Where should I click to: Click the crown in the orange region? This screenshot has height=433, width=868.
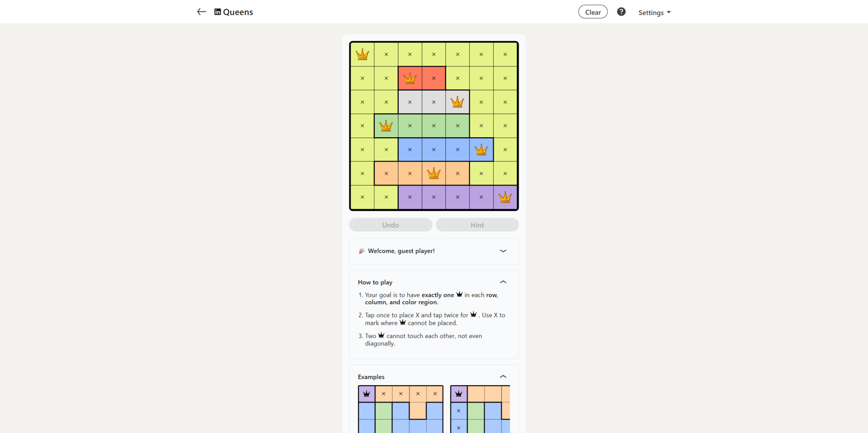pos(433,174)
